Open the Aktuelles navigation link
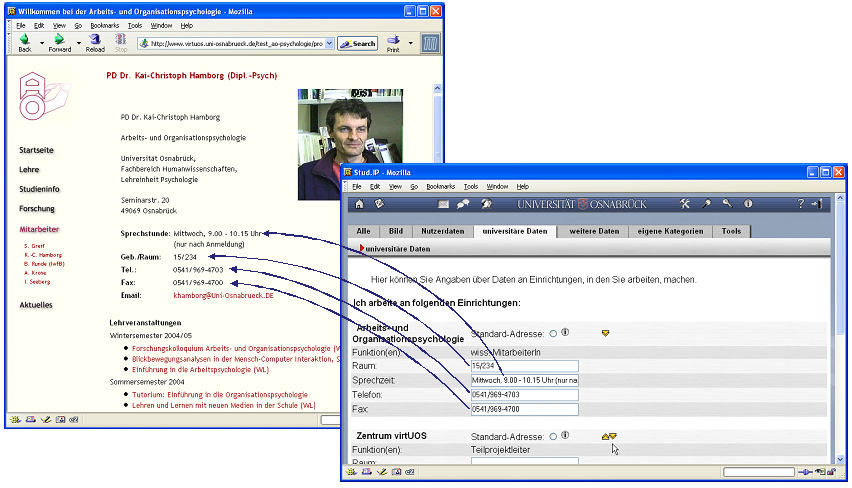852x488 pixels. tap(36, 305)
